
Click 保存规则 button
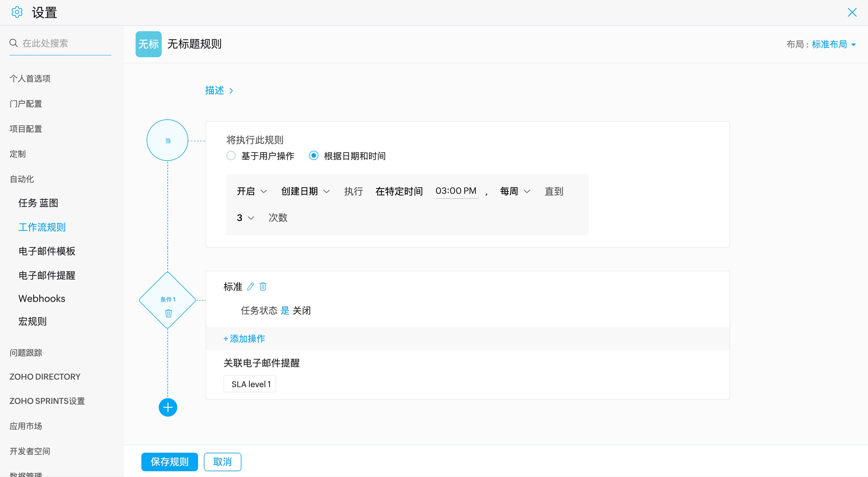tap(169, 461)
